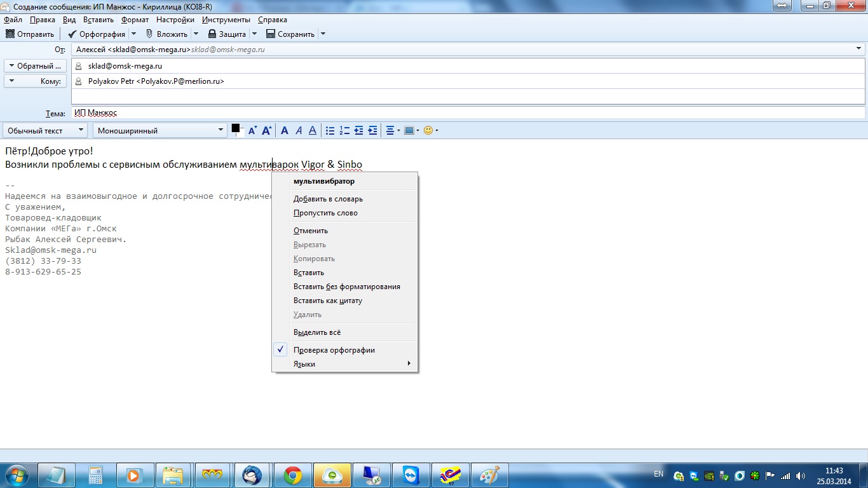Image resolution: width=868 pixels, height=488 pixels.
Task: Click the decrease font size icon
Action: pyautogui.click(x=252, y=130)
